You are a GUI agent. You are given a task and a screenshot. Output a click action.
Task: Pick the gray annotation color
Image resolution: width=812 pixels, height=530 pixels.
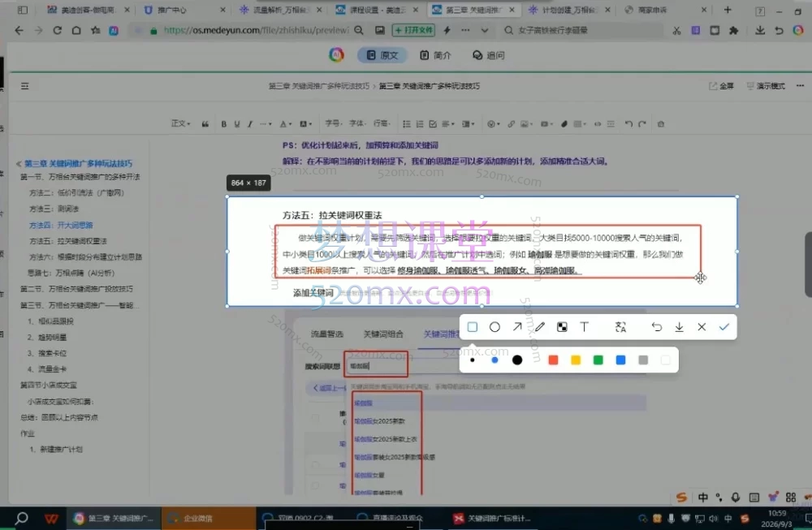pyautogui.click(x=643, y=360)
